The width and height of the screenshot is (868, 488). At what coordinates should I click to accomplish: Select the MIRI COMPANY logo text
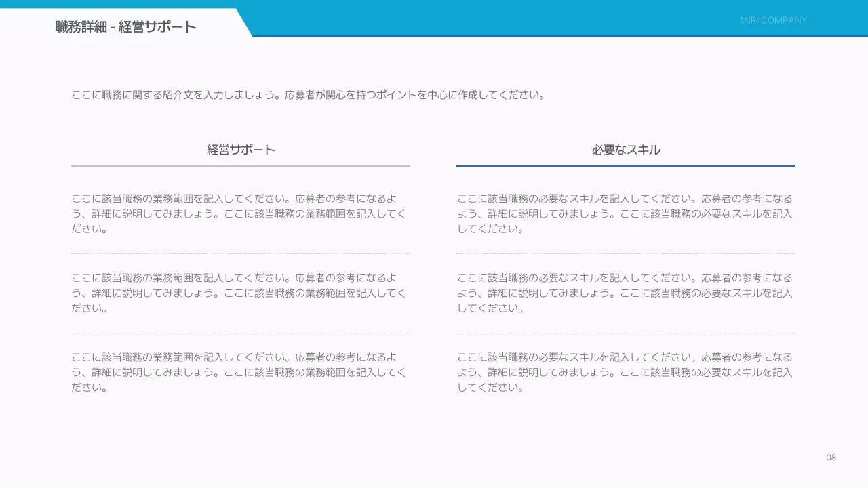click(773, 20)
